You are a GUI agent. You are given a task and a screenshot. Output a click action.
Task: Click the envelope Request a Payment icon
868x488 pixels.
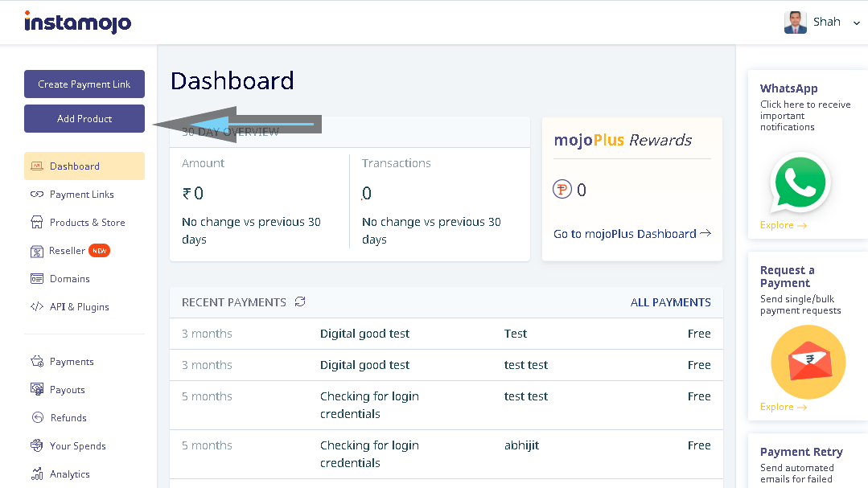pos(808,362)
